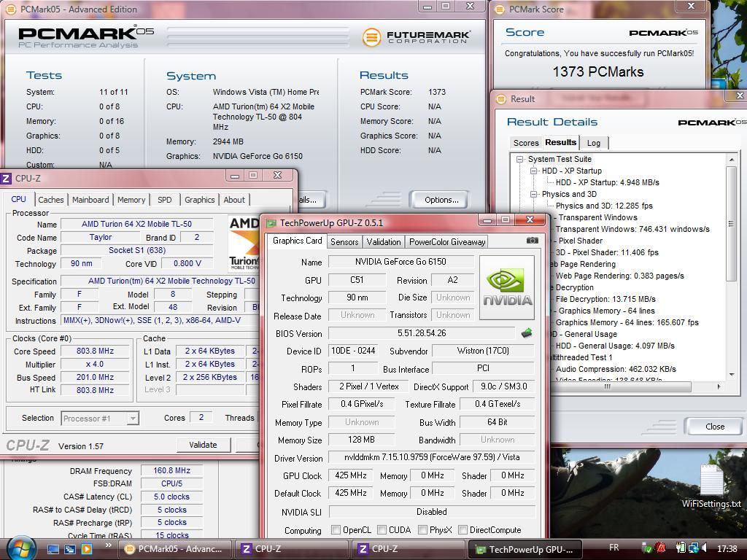This screenshot has height=560, width=747.
Task: Open WiFiSettings.txt desktop file
Action: point(711,486)
